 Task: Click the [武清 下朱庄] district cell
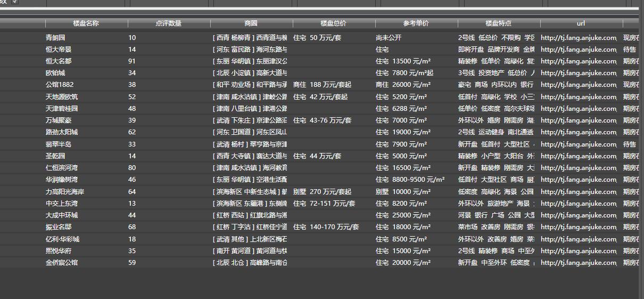tap(250, 120)
